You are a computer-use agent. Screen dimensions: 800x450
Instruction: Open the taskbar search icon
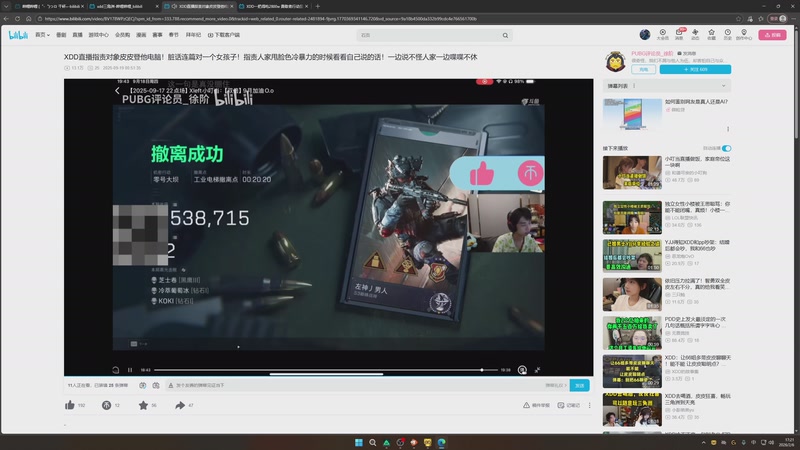[x=372, y=442]
